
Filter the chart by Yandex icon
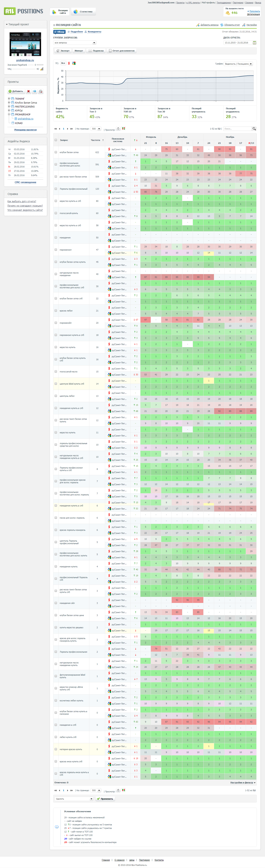coord(69,63)
